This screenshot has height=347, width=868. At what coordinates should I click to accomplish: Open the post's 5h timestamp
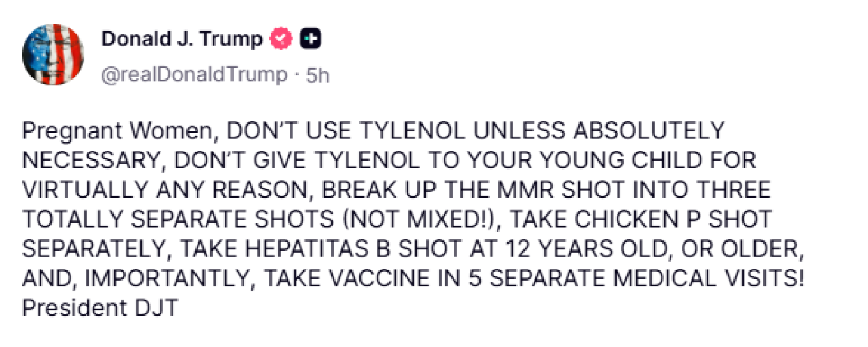tap(318, 75)
